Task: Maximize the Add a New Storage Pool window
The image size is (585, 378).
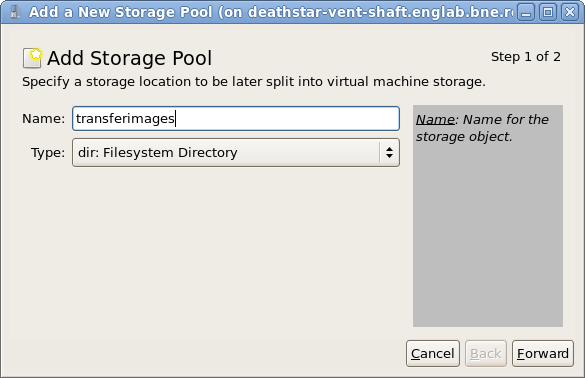Action: [x=548, y=12]
